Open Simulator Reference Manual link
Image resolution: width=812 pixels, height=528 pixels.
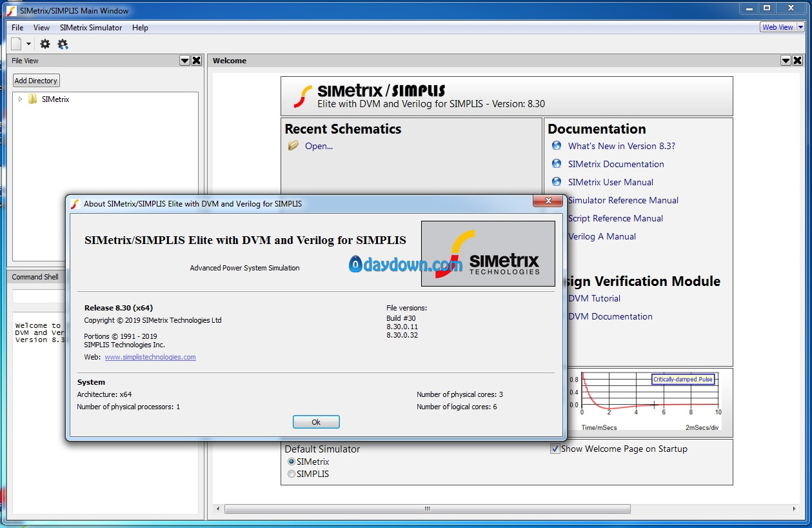point(623,200)
